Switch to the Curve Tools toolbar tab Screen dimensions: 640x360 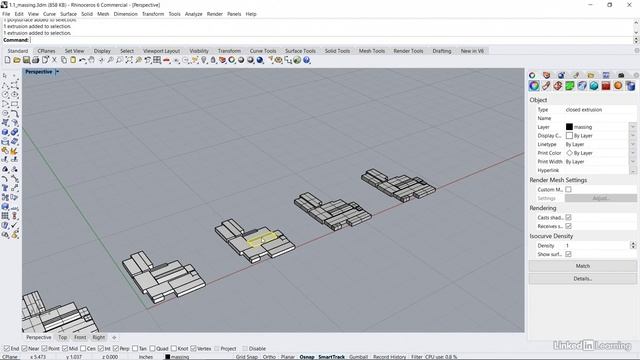pyautogui.click(x=263, y=51)
